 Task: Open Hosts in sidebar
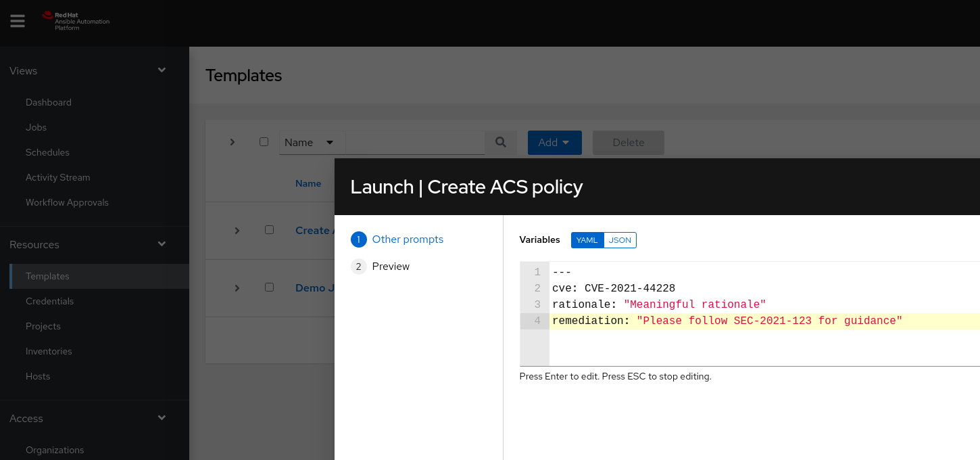coord(38,376)
